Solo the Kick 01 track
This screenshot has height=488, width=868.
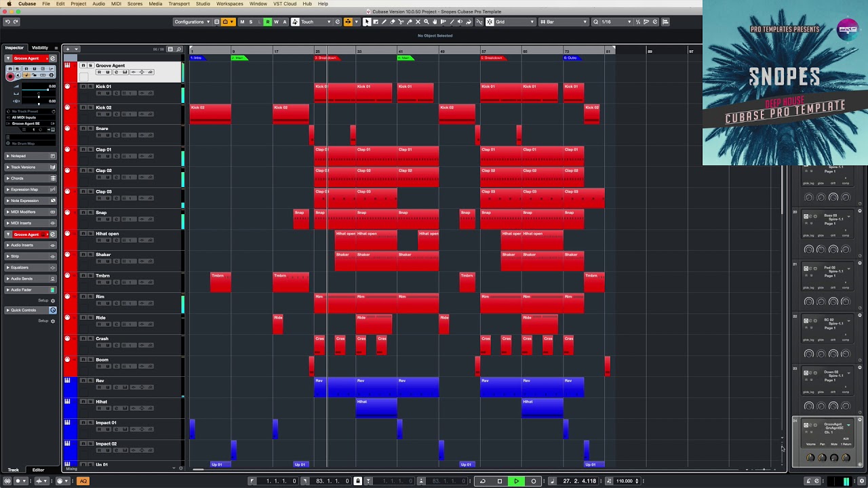90,87
